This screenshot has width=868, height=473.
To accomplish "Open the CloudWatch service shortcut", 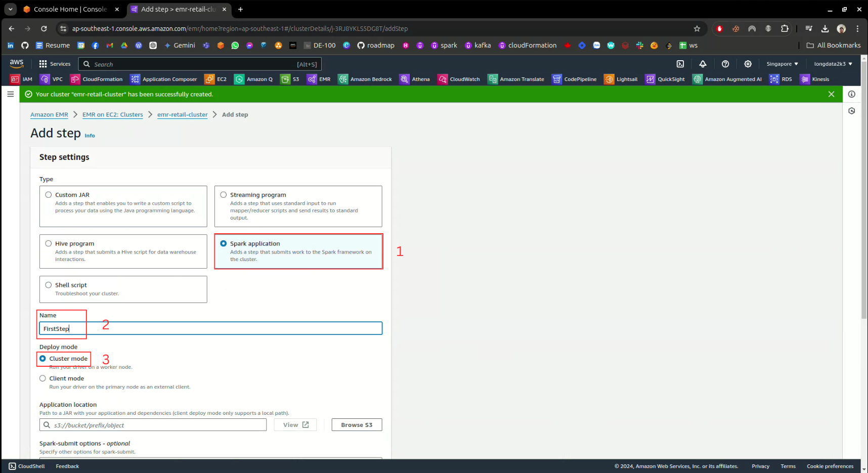I will click(459, 79).
